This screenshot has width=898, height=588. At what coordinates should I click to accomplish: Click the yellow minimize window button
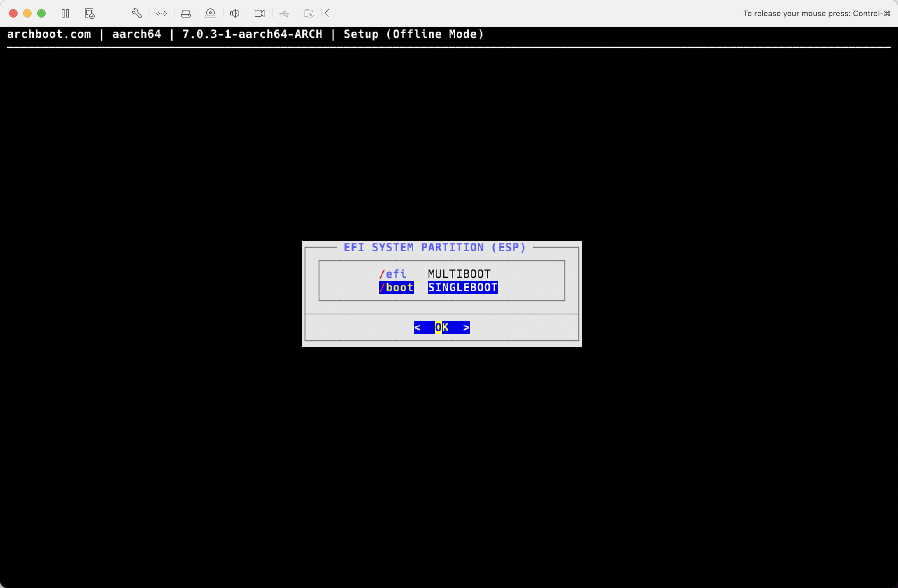click(27, 14)
